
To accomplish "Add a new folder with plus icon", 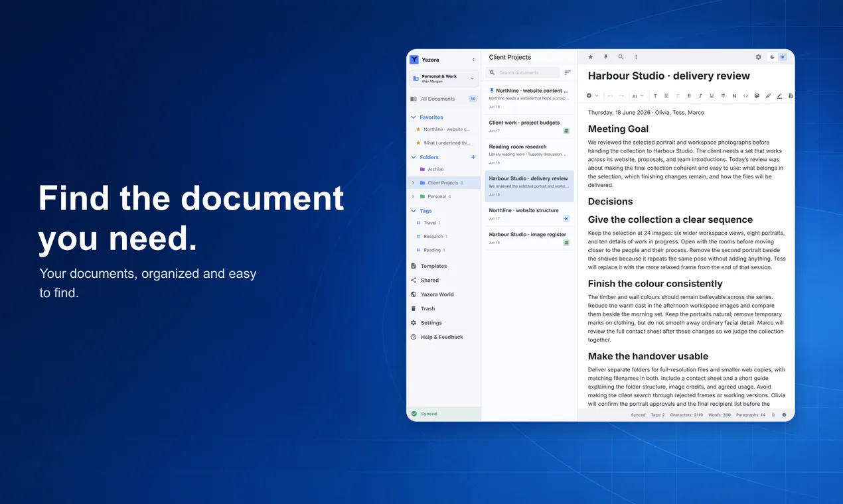I will [x=473, y=157].
